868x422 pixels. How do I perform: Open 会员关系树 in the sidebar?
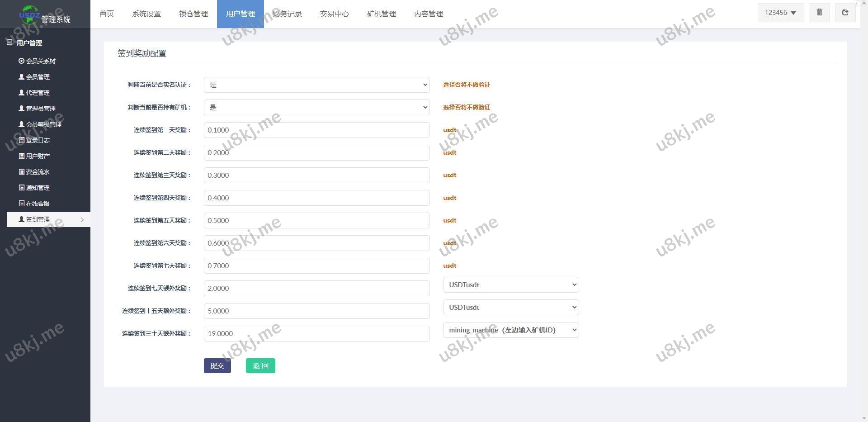[x=40, y=61]
